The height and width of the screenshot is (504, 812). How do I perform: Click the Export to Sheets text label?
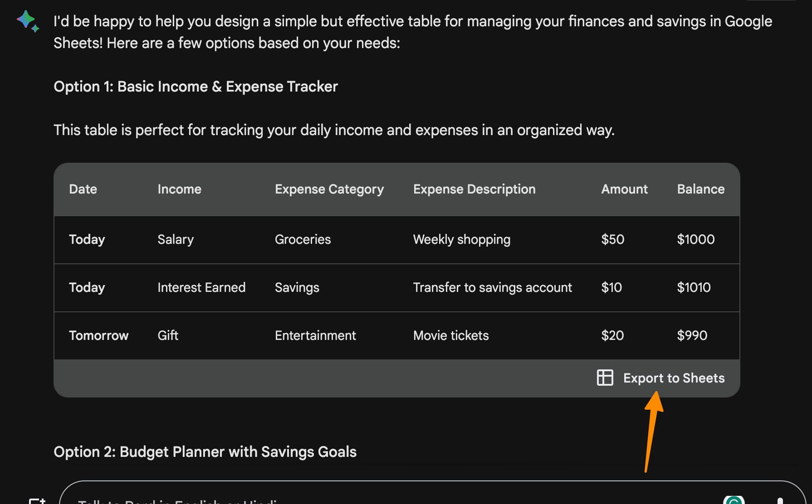[x=674, y=378]
